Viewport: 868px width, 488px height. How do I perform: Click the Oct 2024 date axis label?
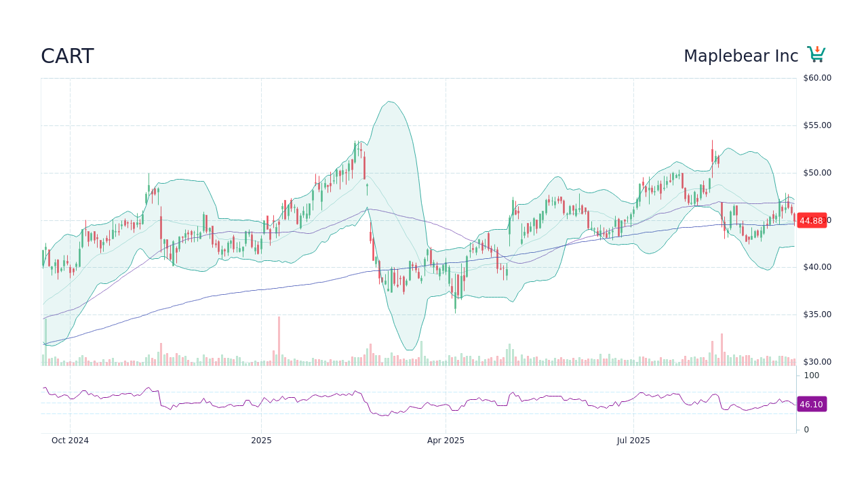pyautogui.click(x=70, y=441)
